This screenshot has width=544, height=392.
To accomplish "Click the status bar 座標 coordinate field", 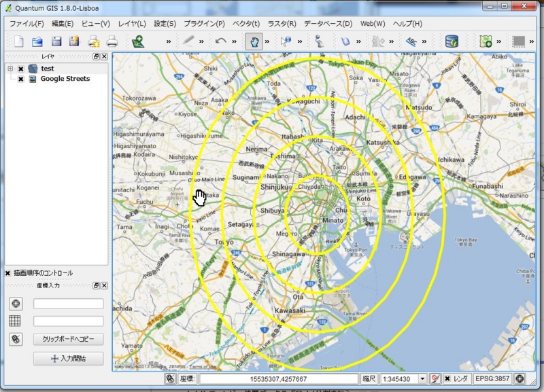I will [x=279, y=379].
